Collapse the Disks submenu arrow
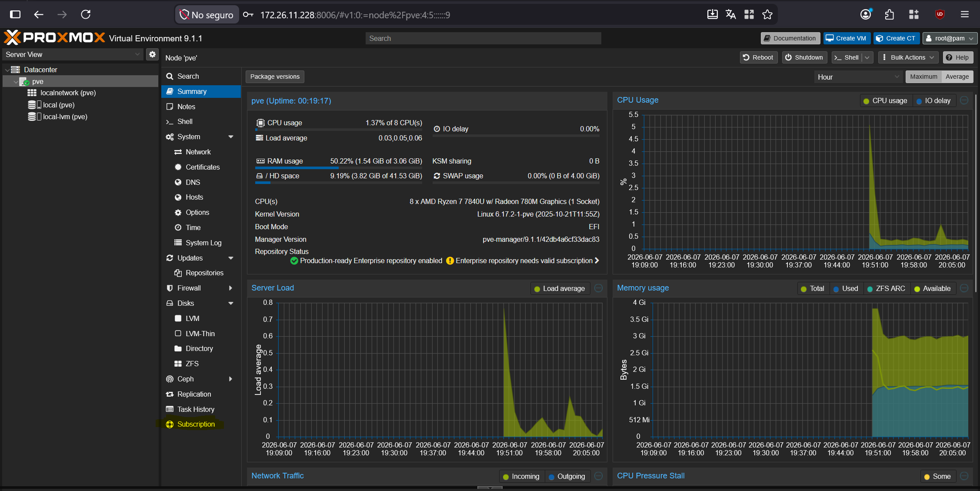980x491 pixels. [231, 303]
